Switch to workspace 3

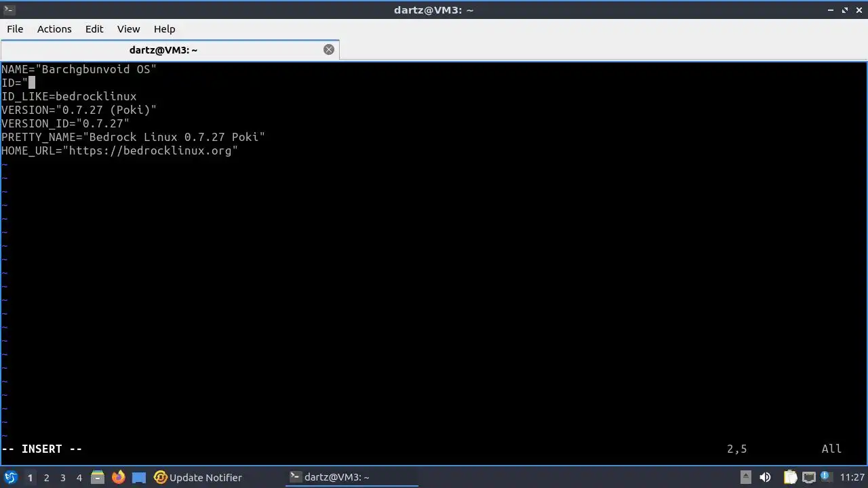62,478
